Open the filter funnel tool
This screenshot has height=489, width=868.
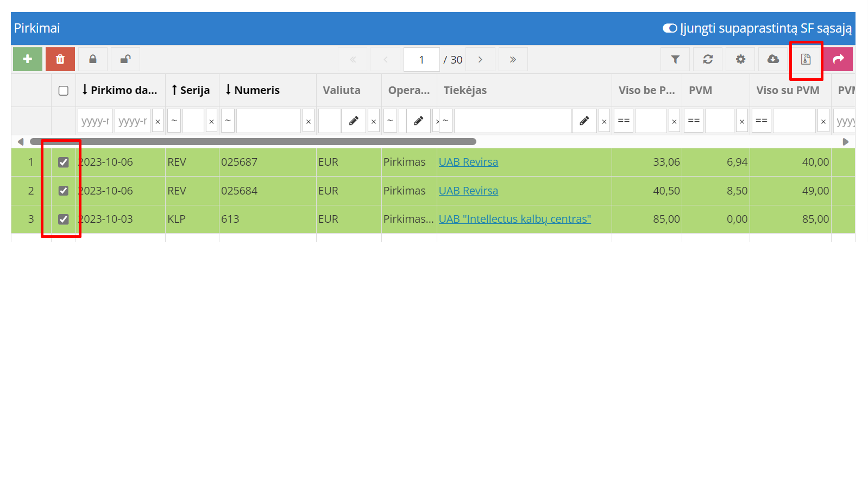tap(675, 59)
